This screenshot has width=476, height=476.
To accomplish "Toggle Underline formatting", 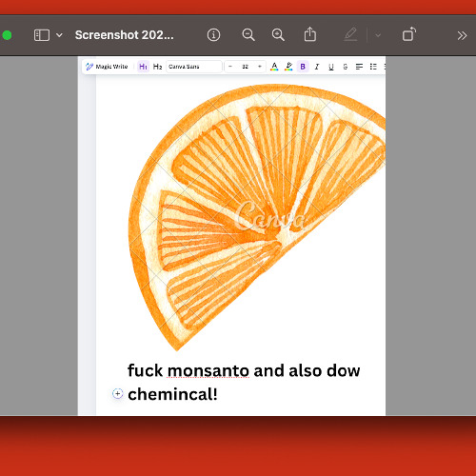I will tap(331, 67).
